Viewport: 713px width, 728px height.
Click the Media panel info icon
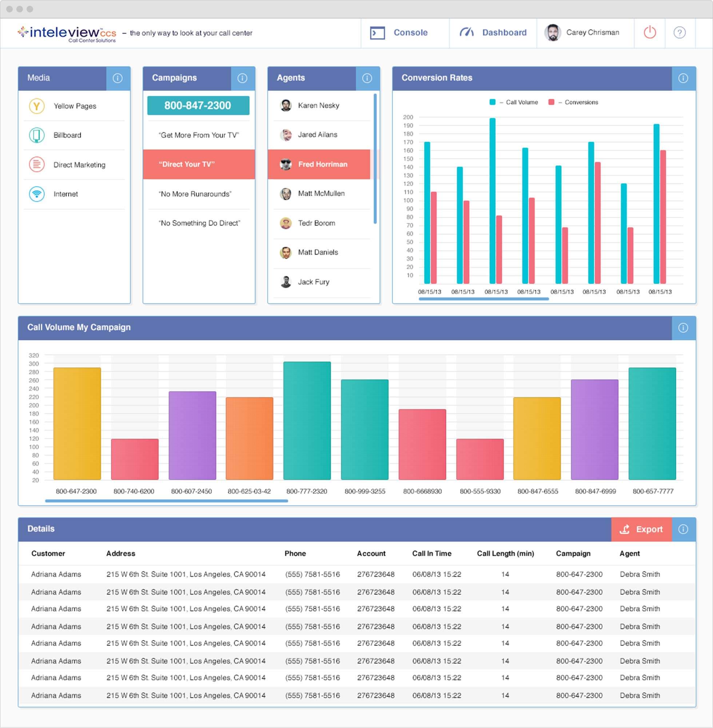point(117,78)
